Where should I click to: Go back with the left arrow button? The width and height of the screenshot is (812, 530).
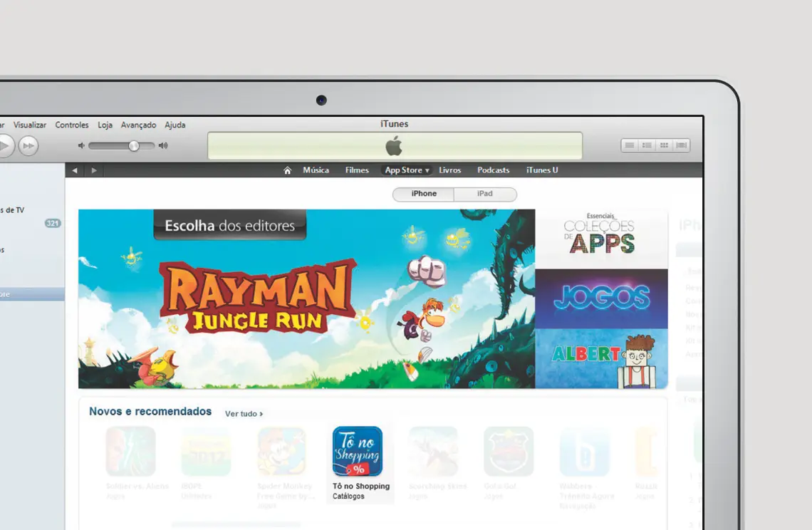(x=75, y=170)
